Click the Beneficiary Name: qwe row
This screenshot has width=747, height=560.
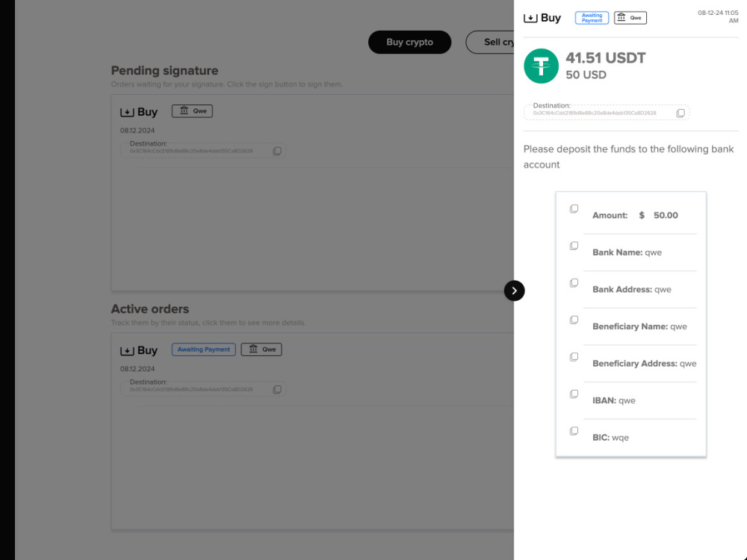pyautogui.click(x=639, y=327)
